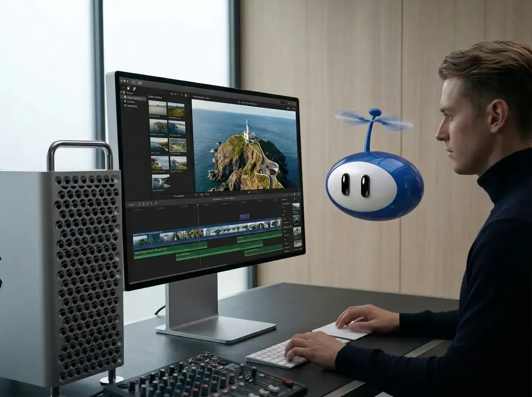Open the Transform tool below the viewer
532x397 pixels.
point(196,195)
